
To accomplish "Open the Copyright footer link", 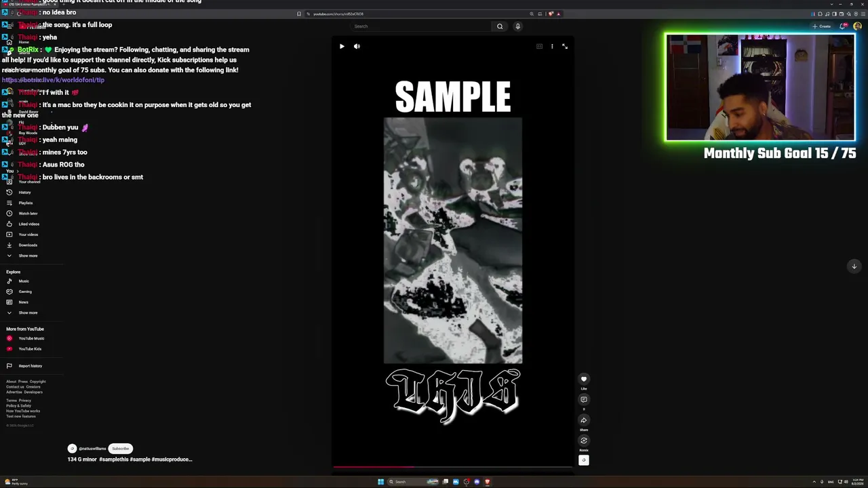I will pos(37,382).
